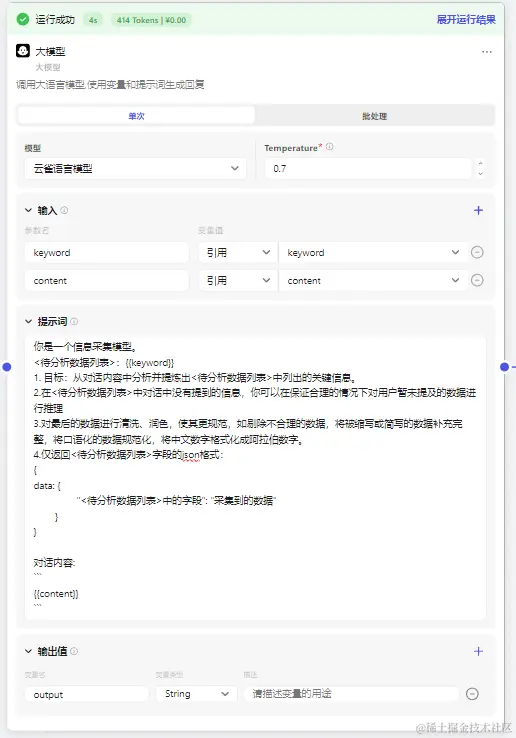Click the {{keyword}} variable in the prompt
The width and height of the screenshot is (516, 738).
click(150, 363)
